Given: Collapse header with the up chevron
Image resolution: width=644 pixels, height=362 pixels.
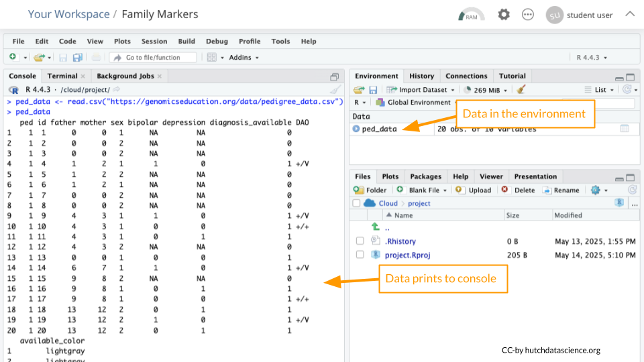Looking at the screenshot, I should click(x=630, y=14).
